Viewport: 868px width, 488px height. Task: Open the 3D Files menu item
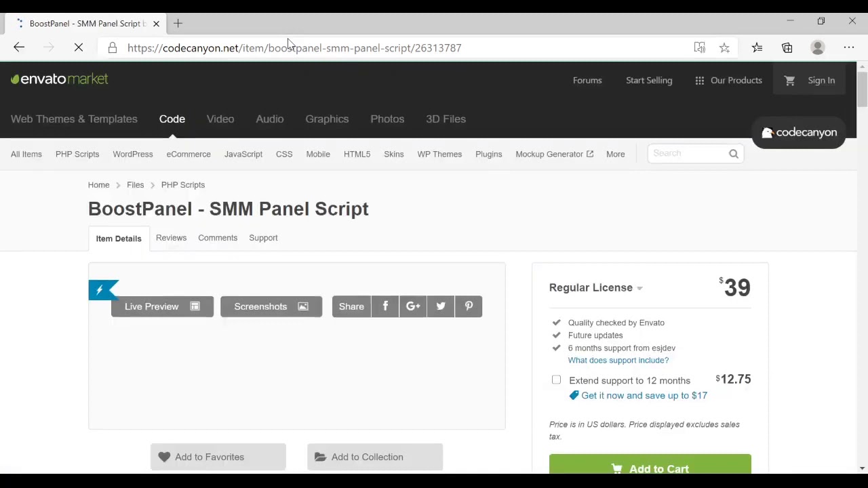point(446,119)
